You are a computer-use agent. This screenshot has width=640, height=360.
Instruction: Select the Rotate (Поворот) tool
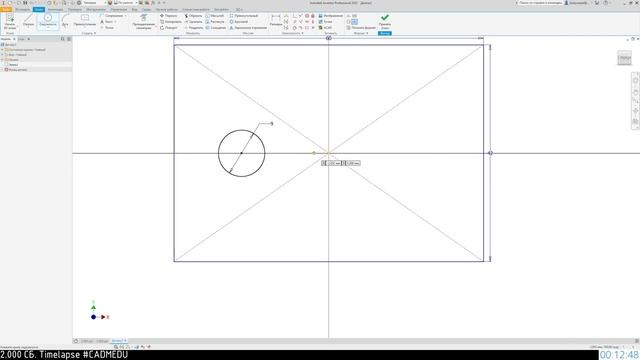[169, 28]
